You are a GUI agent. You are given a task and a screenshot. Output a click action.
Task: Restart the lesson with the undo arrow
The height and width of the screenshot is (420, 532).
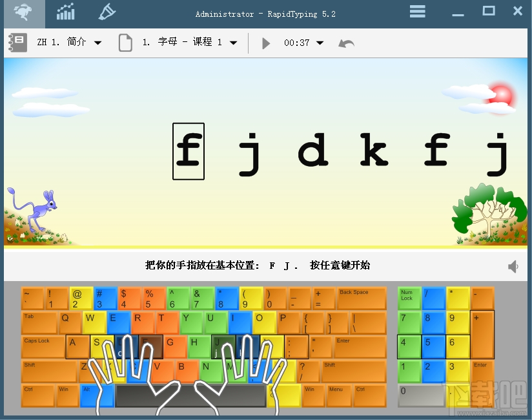(x=346, y=43)
